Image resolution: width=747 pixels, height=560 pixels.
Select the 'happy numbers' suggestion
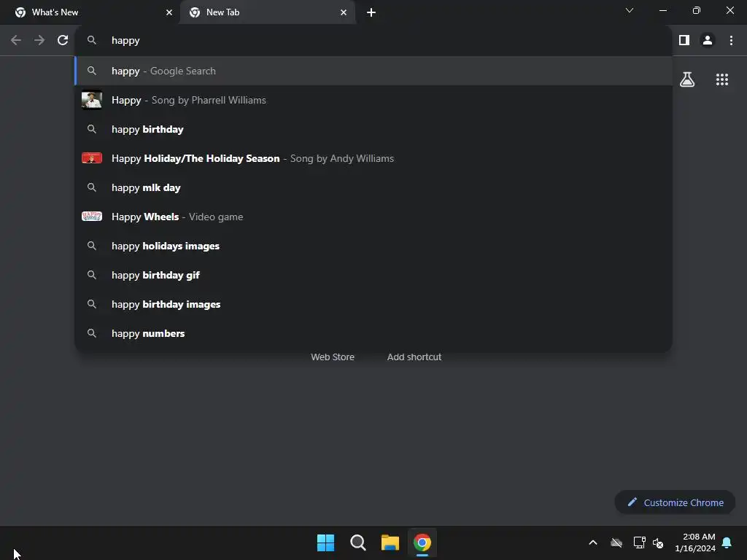(373, 333)
